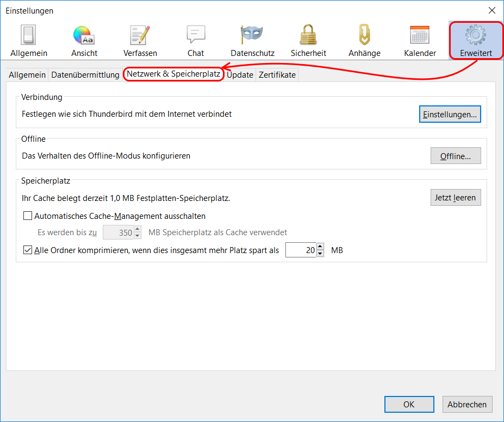Uncheck Alle Ordner komprimieren option
This screenshot has height=422, width=504.
pos(28,250)
